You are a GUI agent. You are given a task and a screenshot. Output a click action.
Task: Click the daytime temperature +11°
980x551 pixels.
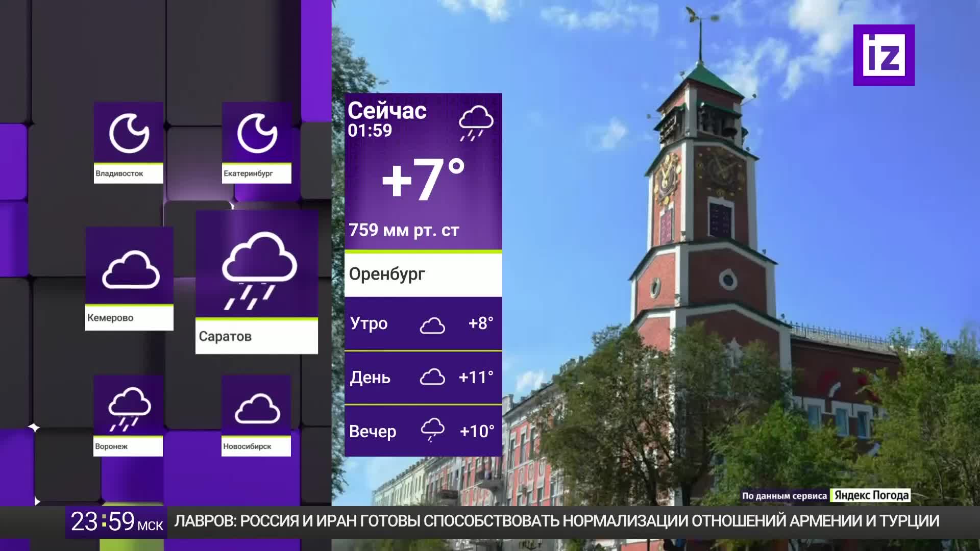click(x=476, y=378)
